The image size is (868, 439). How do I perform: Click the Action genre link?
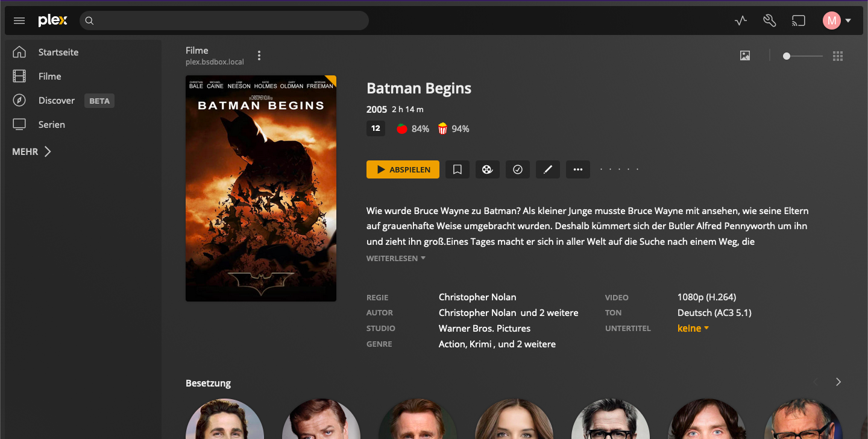coord(452,344)
